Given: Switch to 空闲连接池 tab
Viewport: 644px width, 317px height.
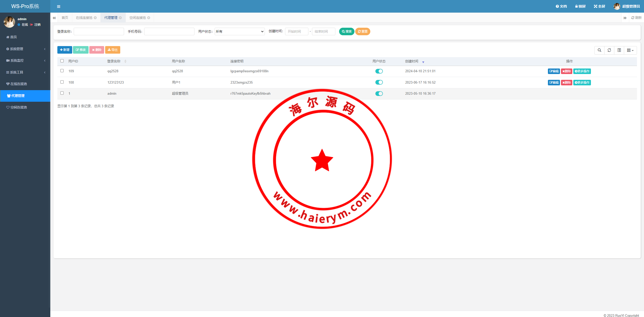Looking at the screenshot, I should pos(137,18).
